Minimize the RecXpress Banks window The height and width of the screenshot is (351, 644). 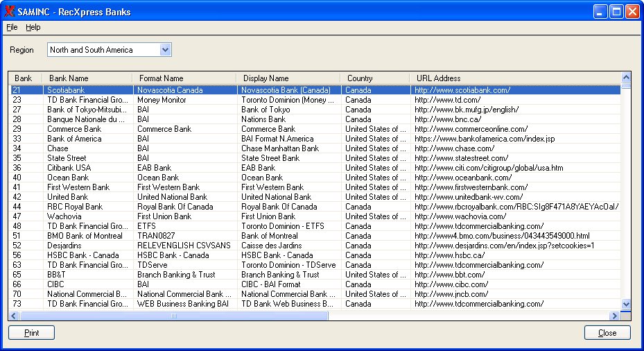tap(600, 12)
